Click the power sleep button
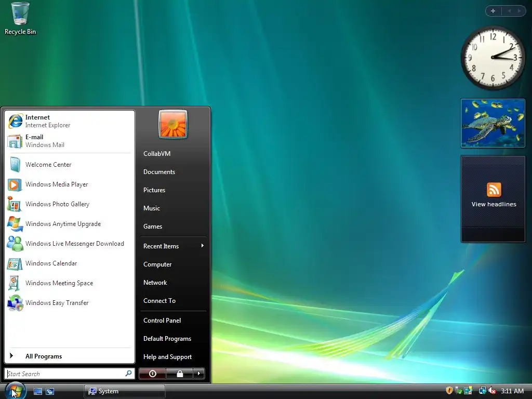The height and width of the screenshot is (399, 532). (x=152, y=374)
